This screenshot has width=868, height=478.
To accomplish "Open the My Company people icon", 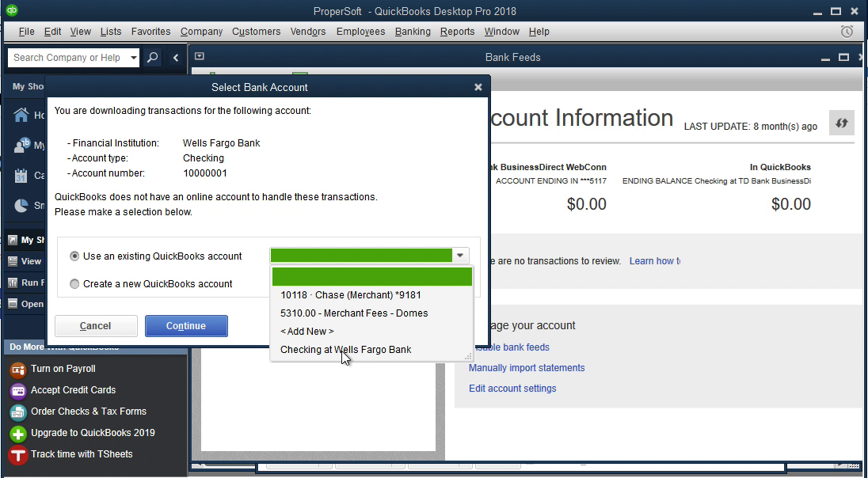I will tap(21, 146).
